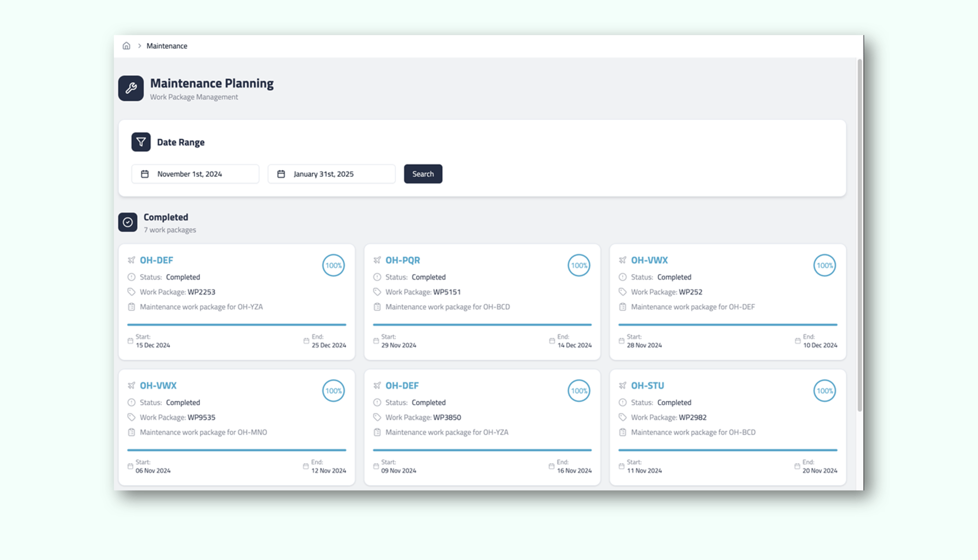Open the OH-DEF link for WP3850
The width and height of the screenshot is (978, 560).
[x=402, y=386]
